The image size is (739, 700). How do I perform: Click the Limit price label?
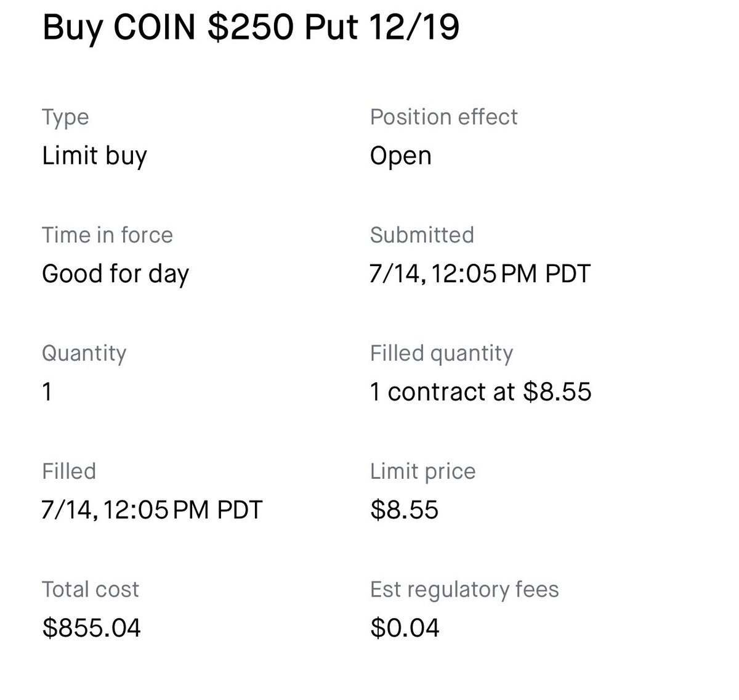click(422, 472)
